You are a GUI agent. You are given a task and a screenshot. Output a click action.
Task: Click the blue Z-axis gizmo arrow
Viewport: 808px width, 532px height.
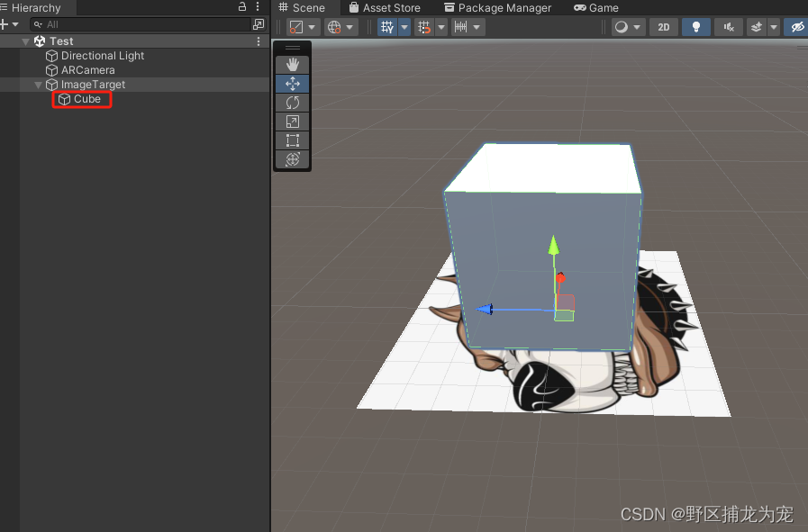coord(485,309)
